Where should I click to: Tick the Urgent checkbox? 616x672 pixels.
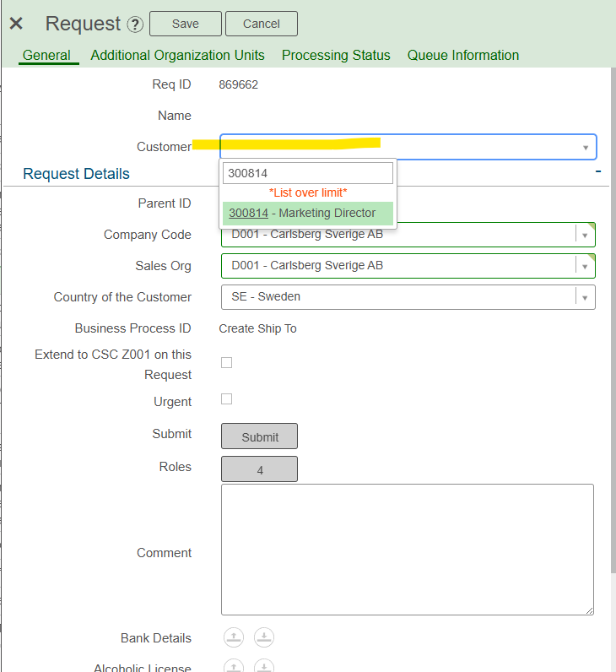226,399
